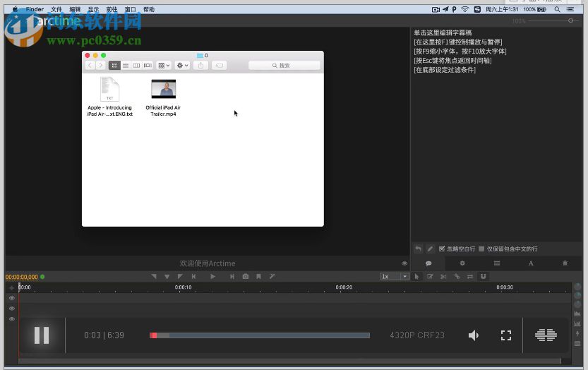Screen dimensions: 588x370
Task: Open the 显示 menu in the menu bar
Action: coord(93,9)
